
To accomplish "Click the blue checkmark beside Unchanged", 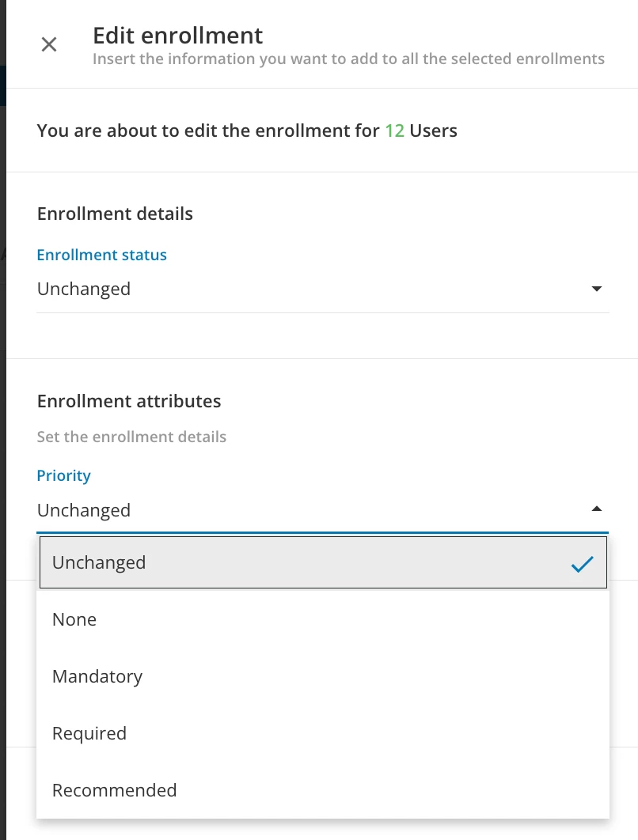I will coord(582,563).
